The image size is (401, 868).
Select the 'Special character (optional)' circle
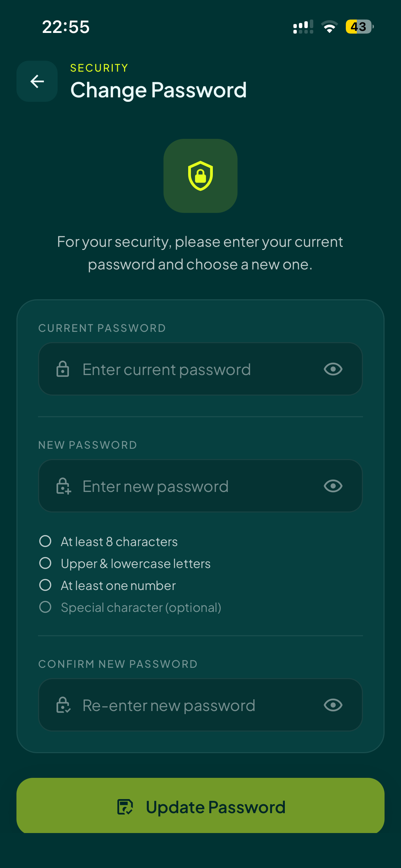45,607
